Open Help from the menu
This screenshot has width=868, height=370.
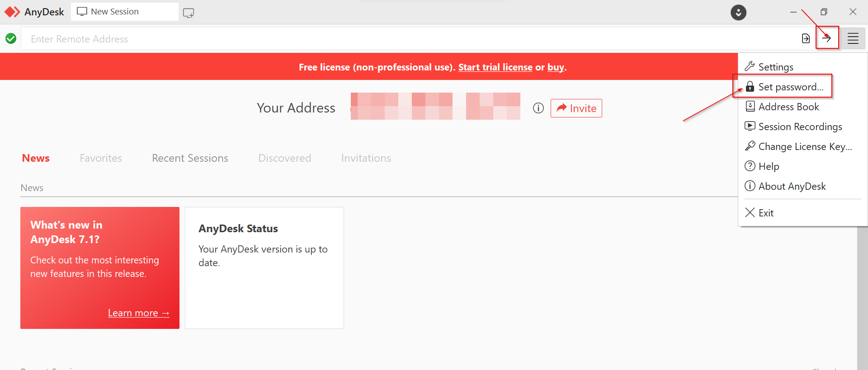[769, 166]
